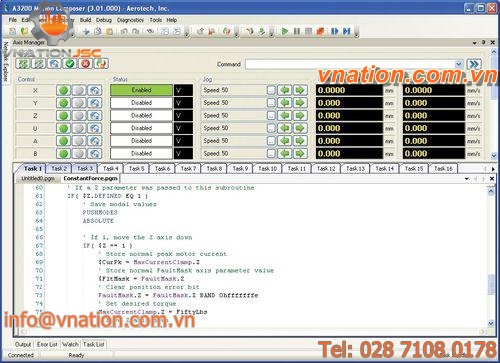
Task: Open the Axis Manager panel options arrow
Action: (474, 43)
